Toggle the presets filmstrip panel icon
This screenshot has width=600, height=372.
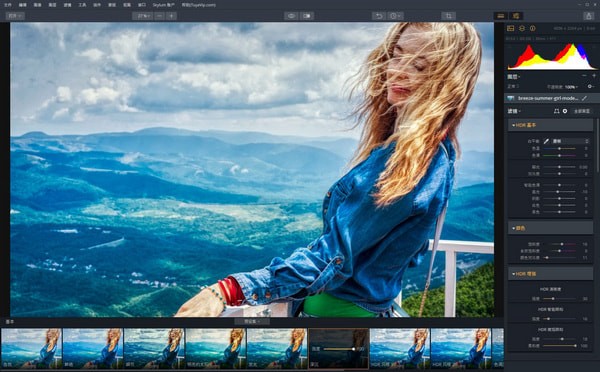tap(501, 16)
